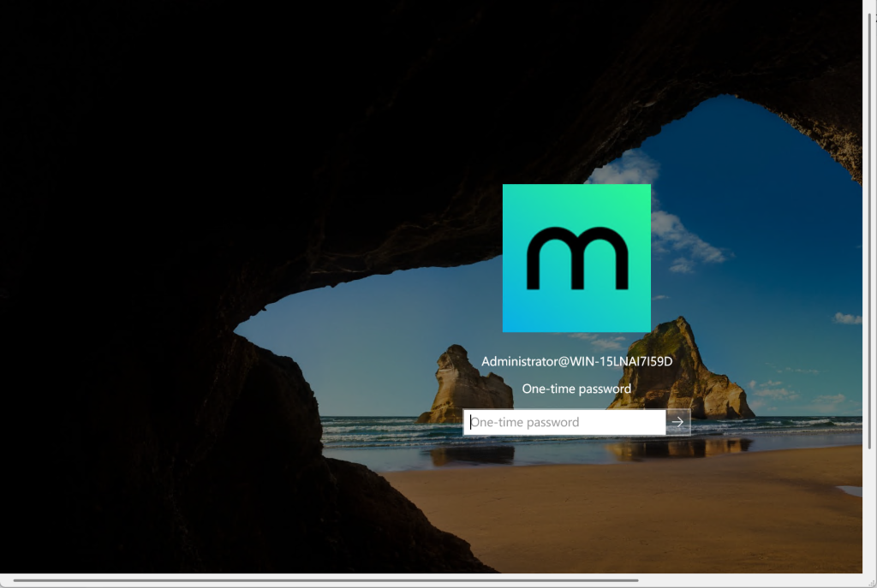Viewport: 877px width, 588px height.
Task: Click the vertical scrollbar on the right edge
Action: click(870, 230)
